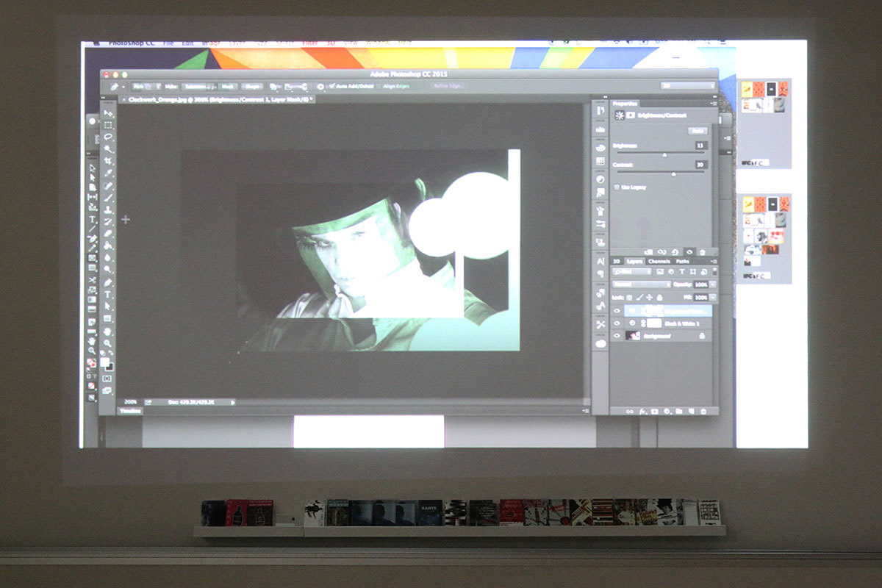
Task: Open the 3D workspace switcher dropdown
Action: click(x=687, y=86)
